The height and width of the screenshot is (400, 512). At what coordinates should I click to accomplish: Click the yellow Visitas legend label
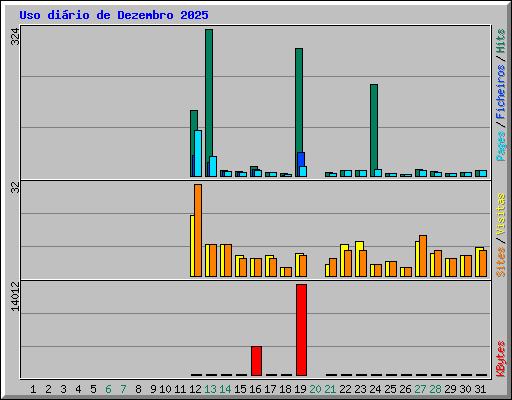[500, 214]
